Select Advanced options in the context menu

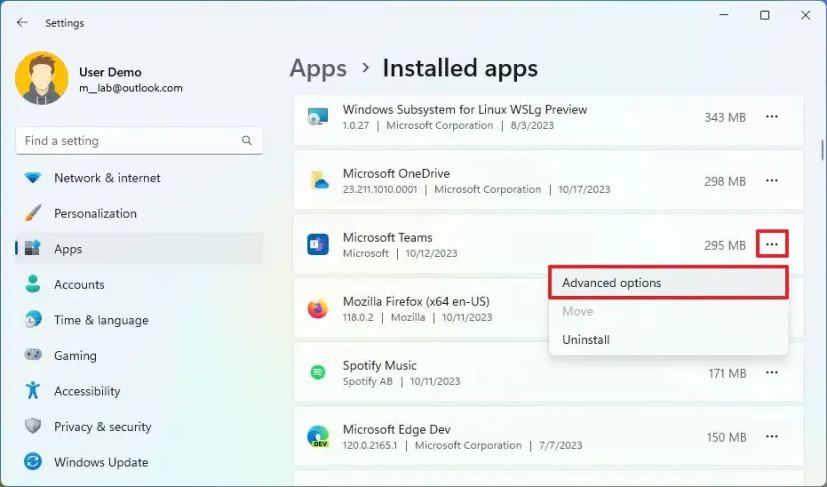pyautogui.click(x=668, y=283)
